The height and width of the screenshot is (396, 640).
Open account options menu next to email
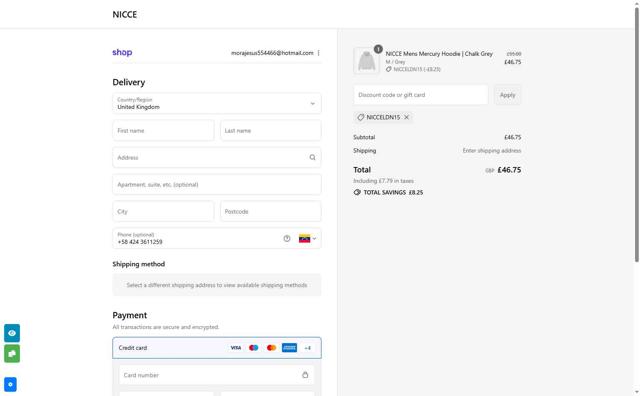(318, 53)
